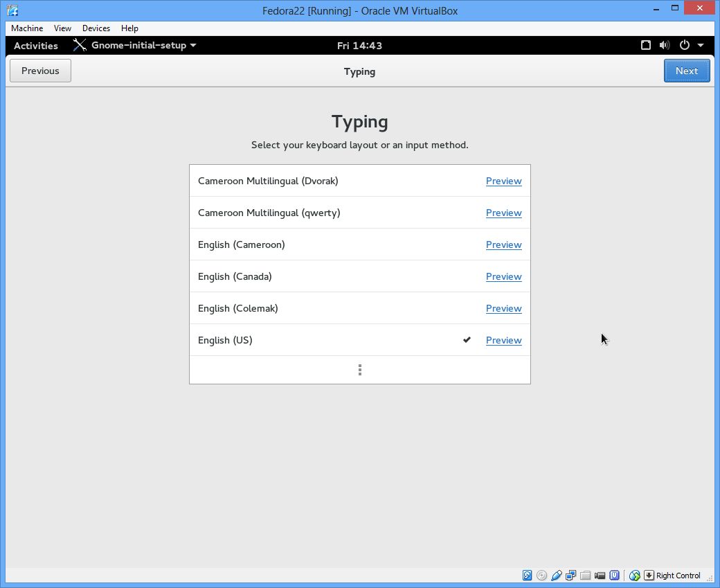This screenshot has width=720, height=588.
Task: Pick English (Colemak) keyboard layout
Action: click(360, 308)
